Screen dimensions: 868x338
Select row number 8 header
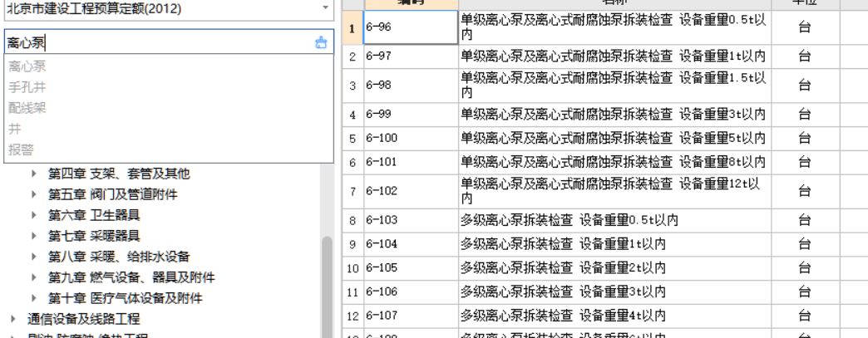(353, 220)
